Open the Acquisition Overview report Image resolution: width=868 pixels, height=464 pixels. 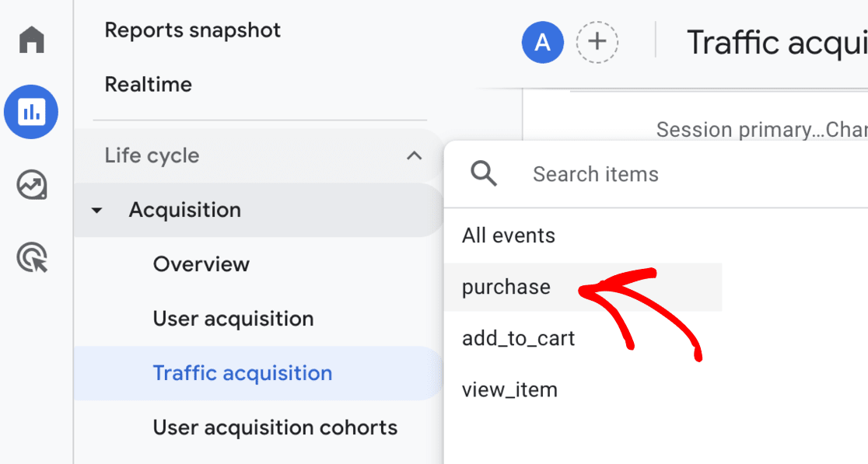pyautogui.click(x=201, y=264)
